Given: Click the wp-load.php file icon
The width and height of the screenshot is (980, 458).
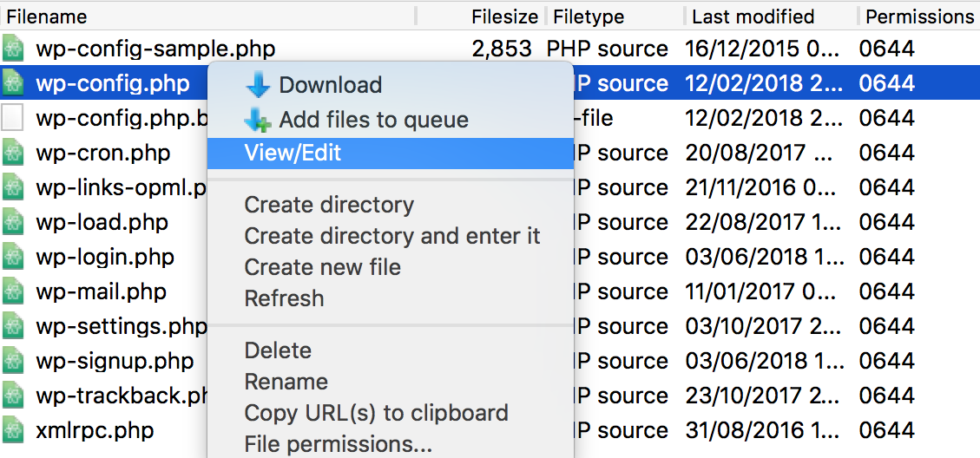Looking at the screenshot, I should pos(12,222).
